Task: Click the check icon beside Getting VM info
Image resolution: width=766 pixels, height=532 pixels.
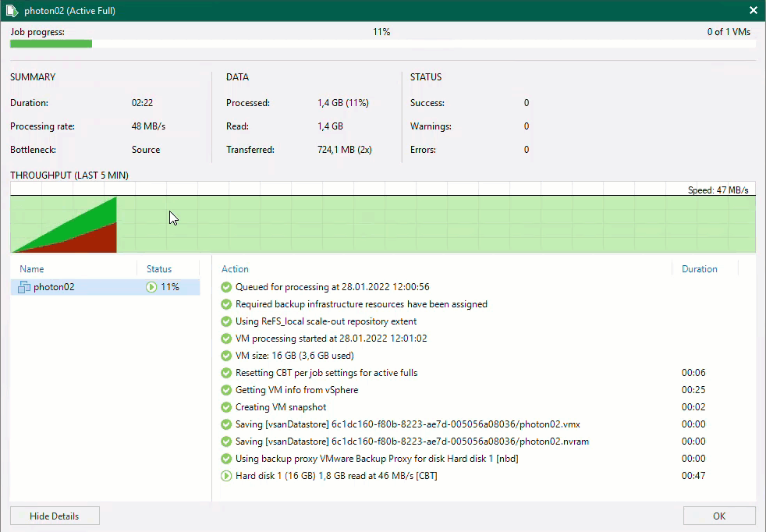Action: click(x=226, y=390)
